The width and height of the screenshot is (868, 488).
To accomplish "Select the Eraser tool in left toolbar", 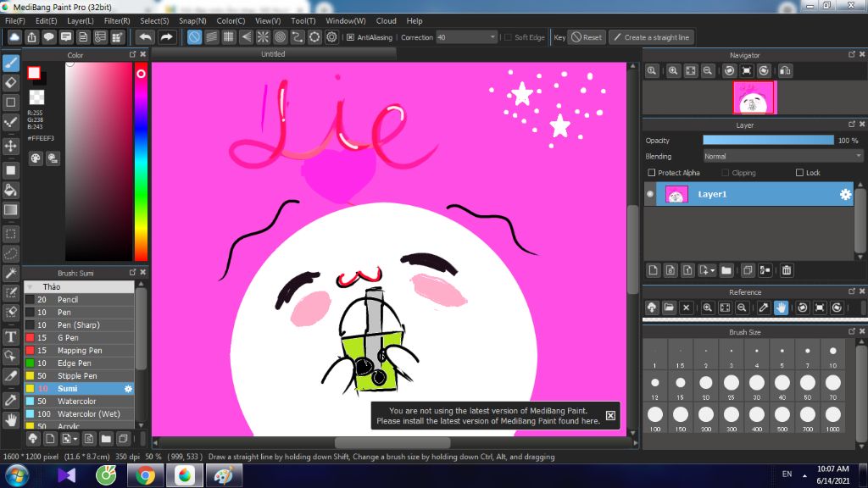I will [10, 82].
